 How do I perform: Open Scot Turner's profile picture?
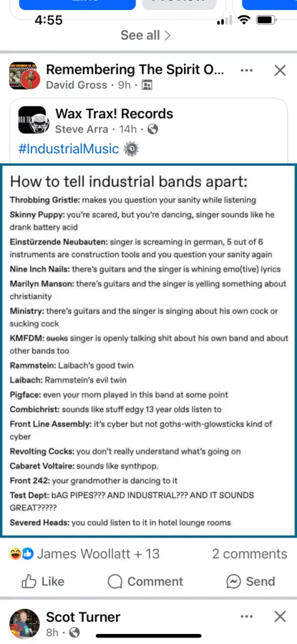(24, 624)
